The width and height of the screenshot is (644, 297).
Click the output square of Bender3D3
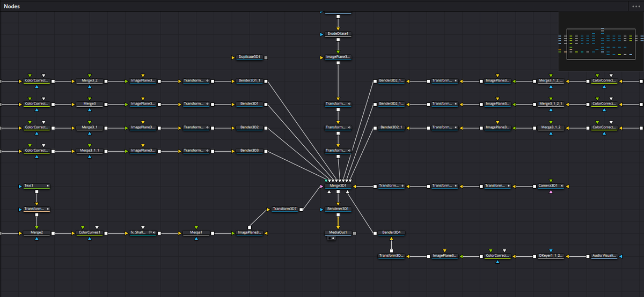tap(267, 151)
